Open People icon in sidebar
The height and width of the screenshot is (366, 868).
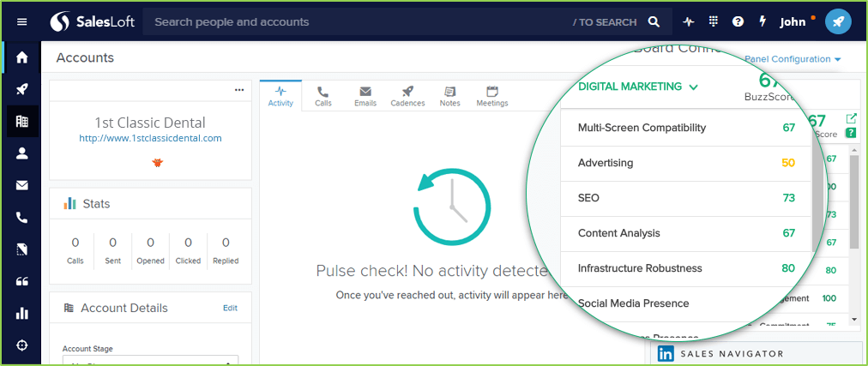coord(22,153)
